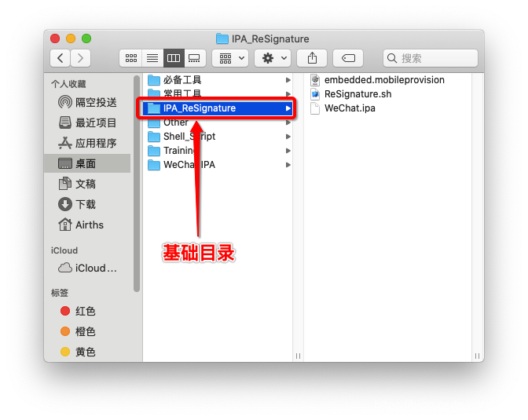
Task: Click the second column's resize handle
Action: [477, 356]
